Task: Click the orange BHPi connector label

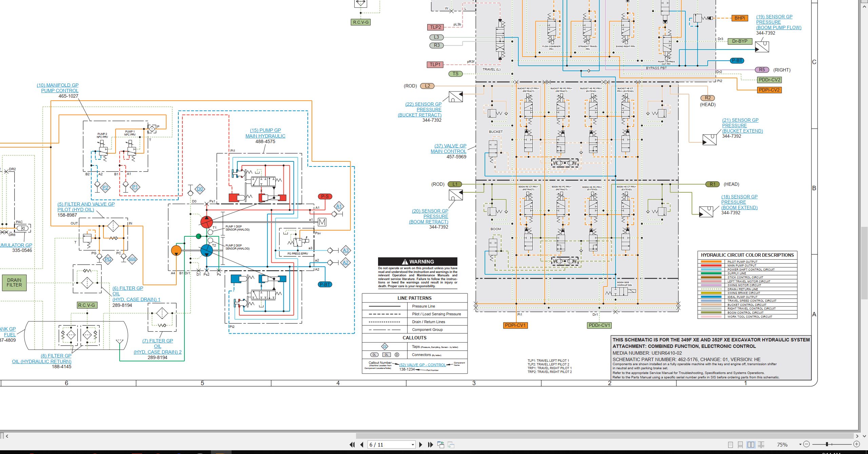Action: pyautogui.click(x=740, y=18)
